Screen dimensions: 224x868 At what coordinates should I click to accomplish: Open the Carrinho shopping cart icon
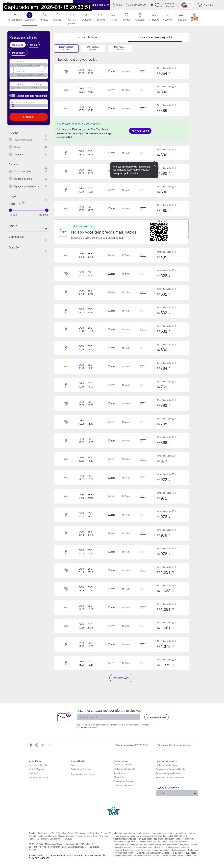[x=200, y=5]
